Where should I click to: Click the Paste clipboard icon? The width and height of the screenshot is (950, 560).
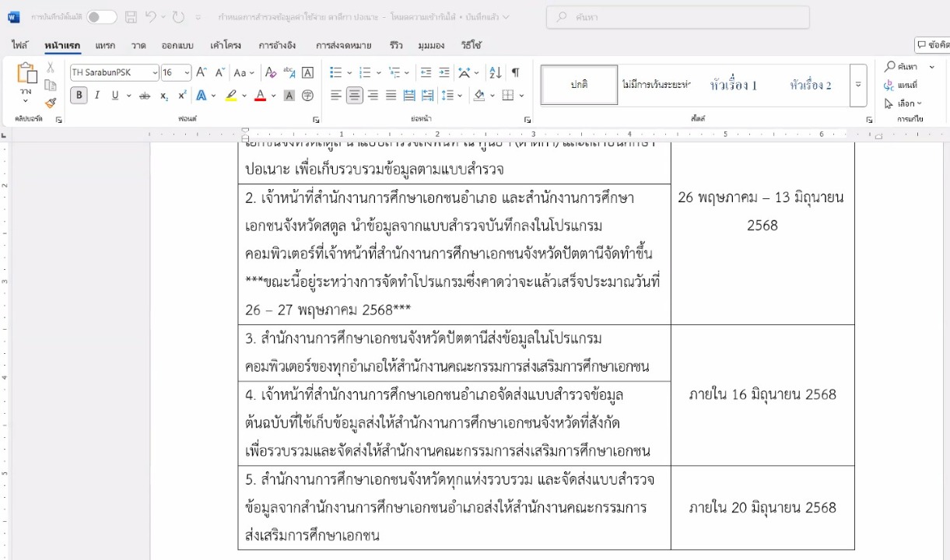26,73
